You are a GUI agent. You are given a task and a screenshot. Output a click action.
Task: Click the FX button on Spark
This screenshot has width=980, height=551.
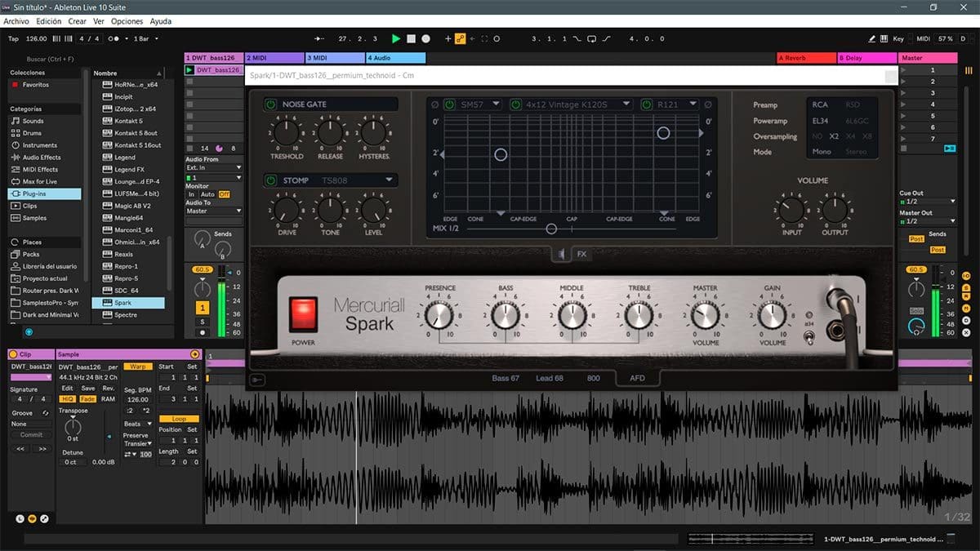point(582,254)
